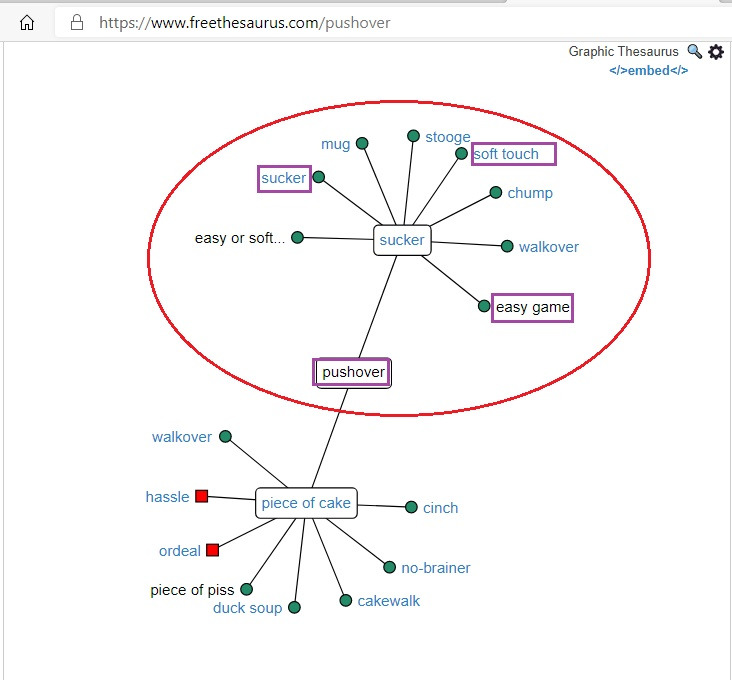The width and height of the screenshot is (732, 680).
Task: Click the green dot beside piece of piss
Action: (246, 589)
